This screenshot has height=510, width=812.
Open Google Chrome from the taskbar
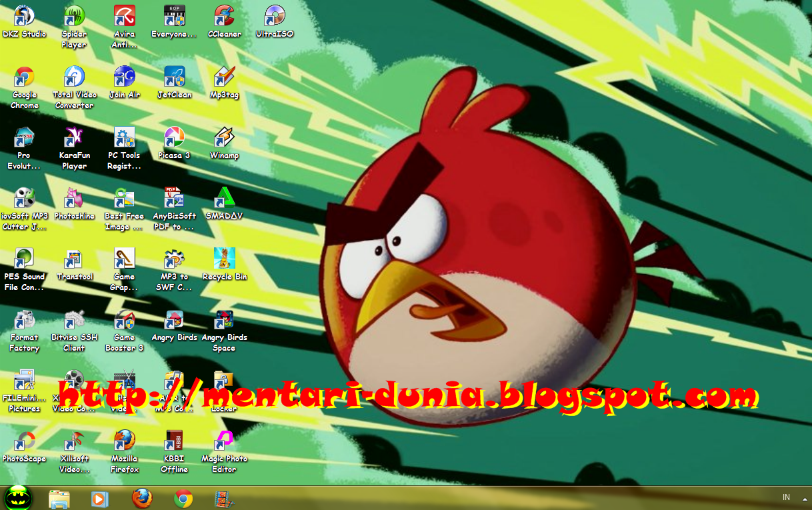click(183, 499)
